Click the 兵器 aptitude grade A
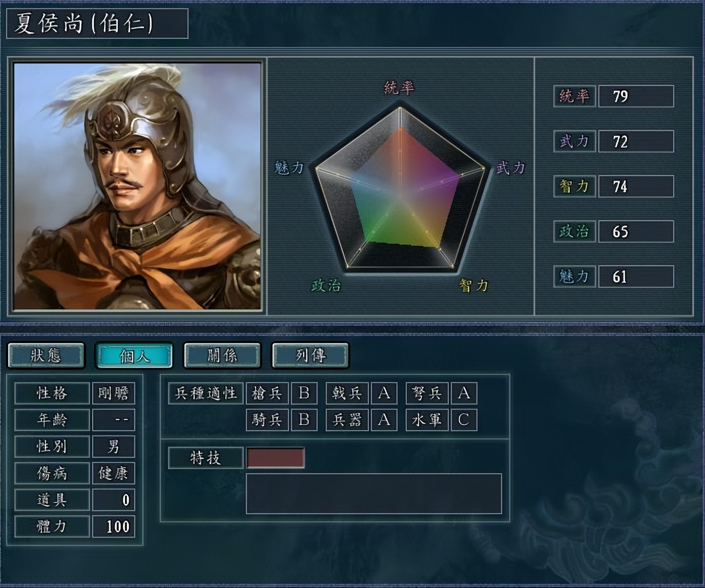Viewport: 705px width, 588px height. click(x=384, y=419)
